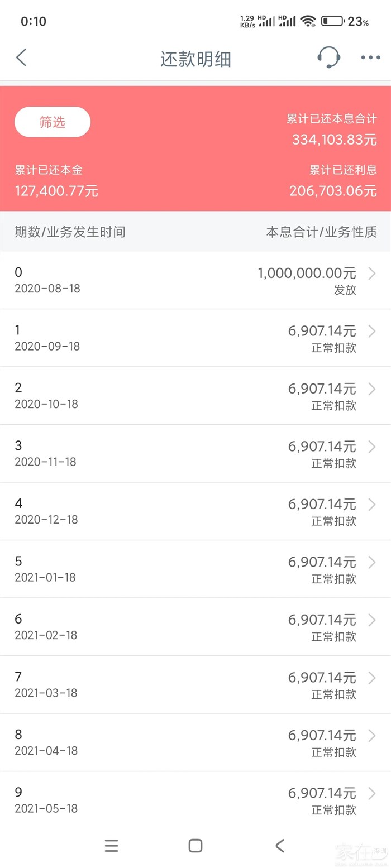Expand the 2020-08-18 loan disbursement chevron
The width and height of the screenshot is (391, 868).
pyautogui.click(x=373, y=274)
